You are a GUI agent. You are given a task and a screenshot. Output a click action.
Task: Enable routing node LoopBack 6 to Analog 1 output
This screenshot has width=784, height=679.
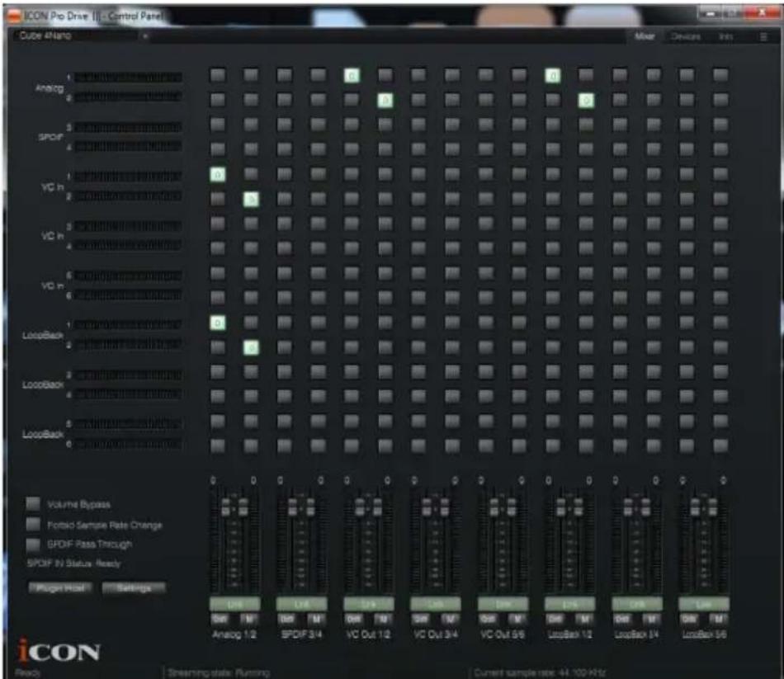(218, 446)
